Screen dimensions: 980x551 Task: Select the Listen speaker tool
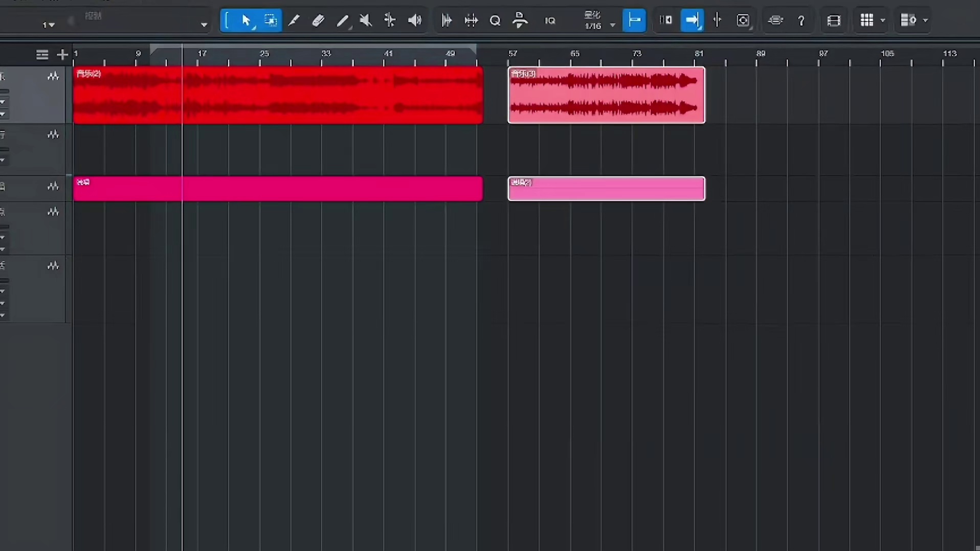[414, 20]
